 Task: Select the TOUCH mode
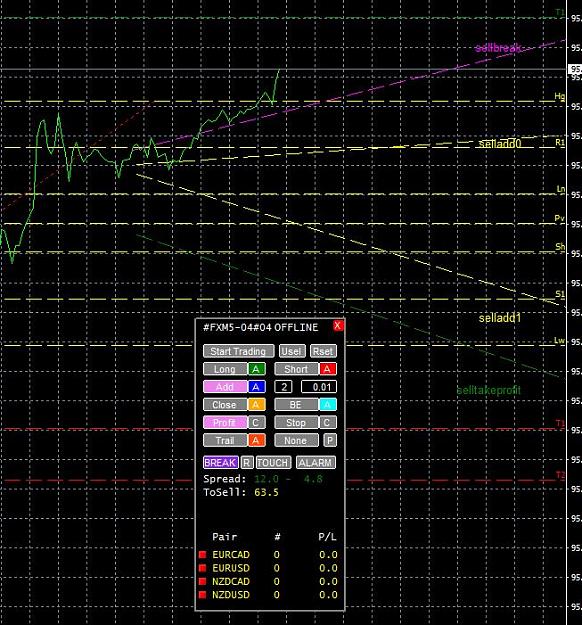click(x=273, y=462)
